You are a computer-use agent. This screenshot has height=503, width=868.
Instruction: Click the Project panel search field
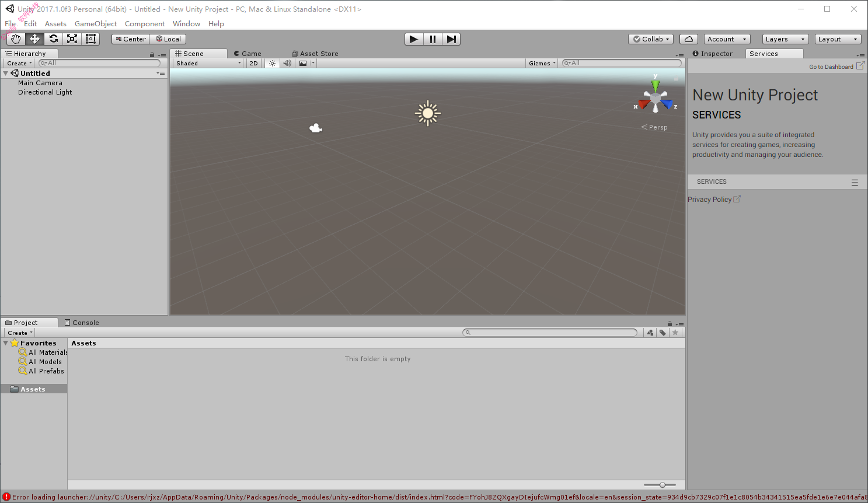pyautogui.click(x=550, y=333)
